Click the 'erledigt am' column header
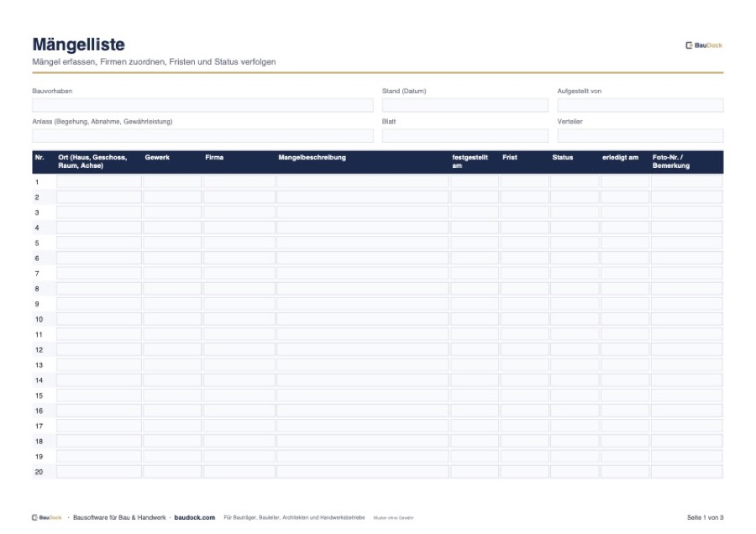 tap(621, 158)
